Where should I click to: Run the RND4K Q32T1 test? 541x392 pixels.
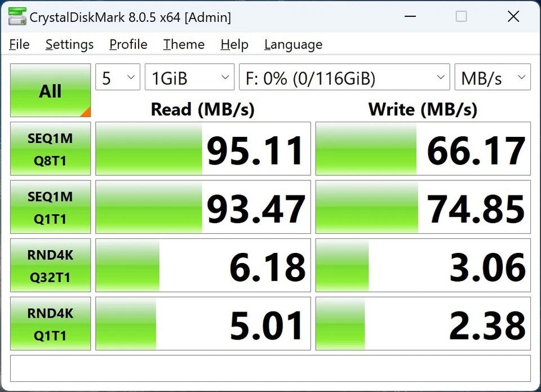(x=50, y=265)
